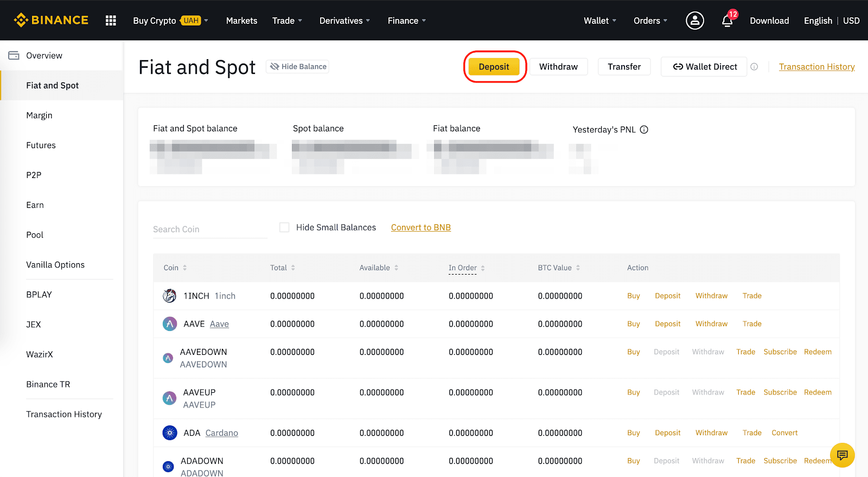
Task: Click the Convert to BNB link
Action: (421, 227)
